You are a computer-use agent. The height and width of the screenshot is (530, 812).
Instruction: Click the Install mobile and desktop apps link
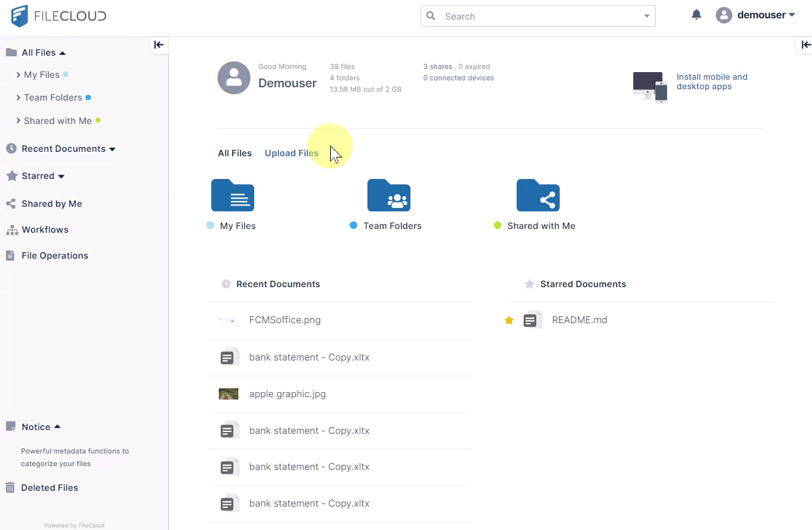(711, 82)
